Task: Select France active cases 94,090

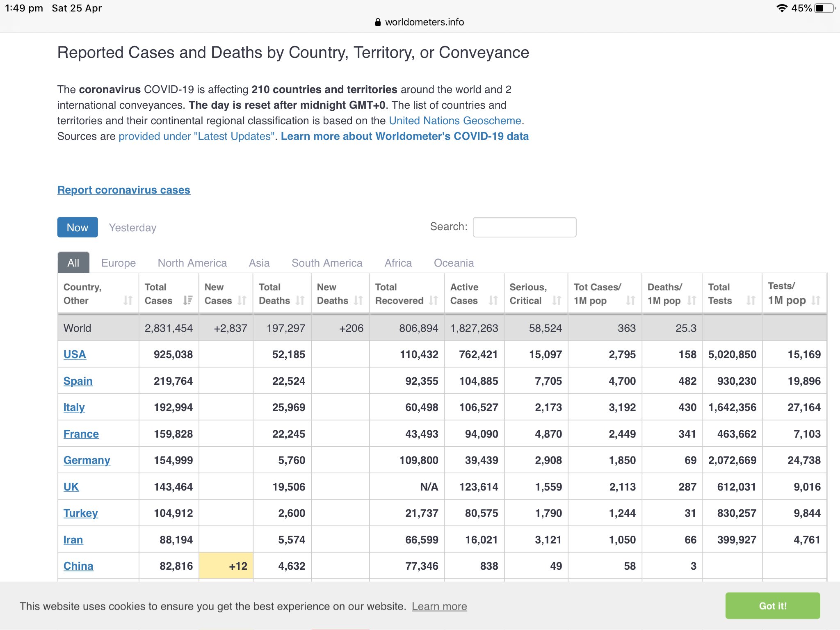Action: tap(475, 434)
